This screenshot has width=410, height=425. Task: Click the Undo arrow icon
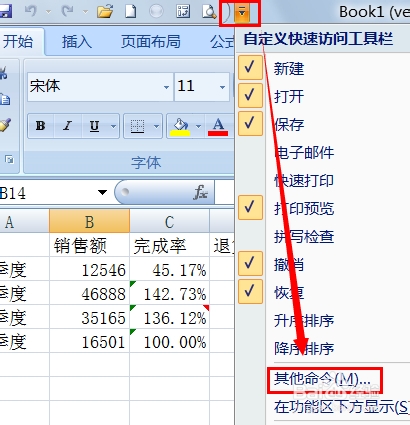point(31,11)
